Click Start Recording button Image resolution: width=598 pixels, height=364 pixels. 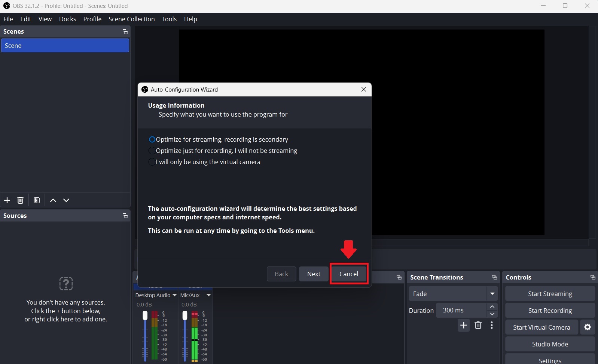tap(550, 311)
